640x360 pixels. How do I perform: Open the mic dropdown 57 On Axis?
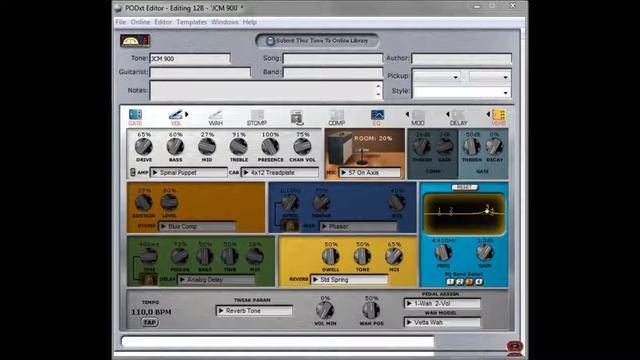370,173
